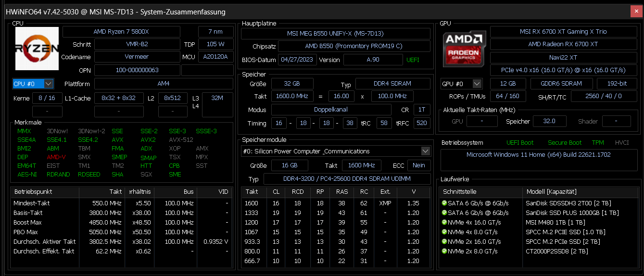Image resolution: width=644 pixels, height=276 pixels.
Task: Click the GDDR6 SDRAM memory type field
Action: pyautogui.click(x=561, y=84)
